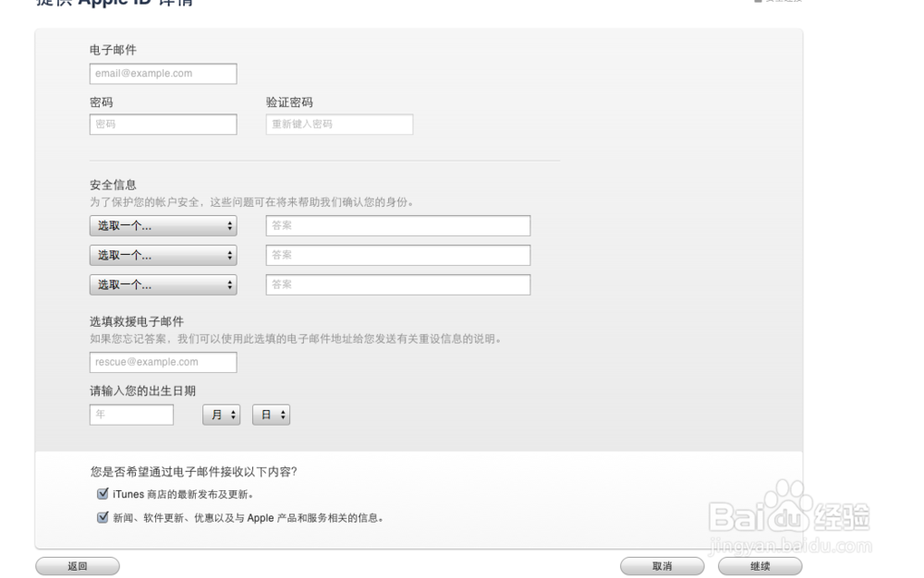The width and height of the screenshot is (924, 578).
Task: Click the 电子邮件 email input field
Action: (x=164, y=74)
